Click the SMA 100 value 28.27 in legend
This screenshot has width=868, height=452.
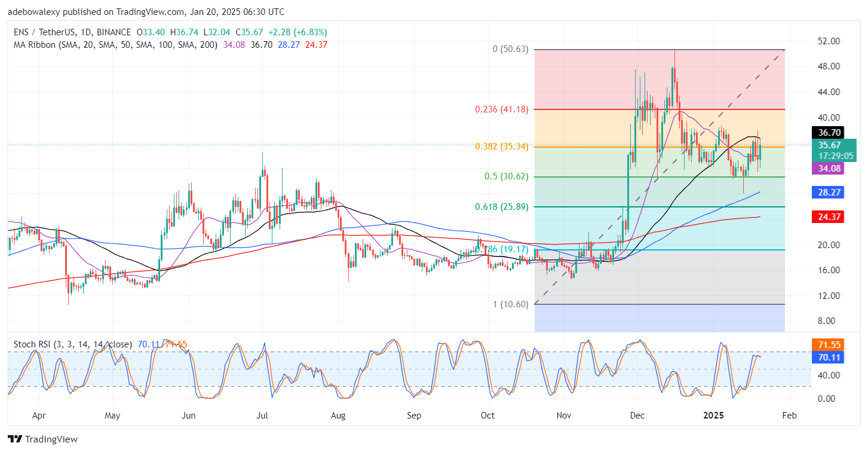(x=288, y=44)
